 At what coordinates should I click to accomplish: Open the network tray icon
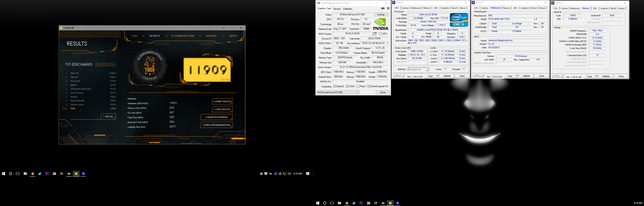pyautogui.click(x=284, y=174)
